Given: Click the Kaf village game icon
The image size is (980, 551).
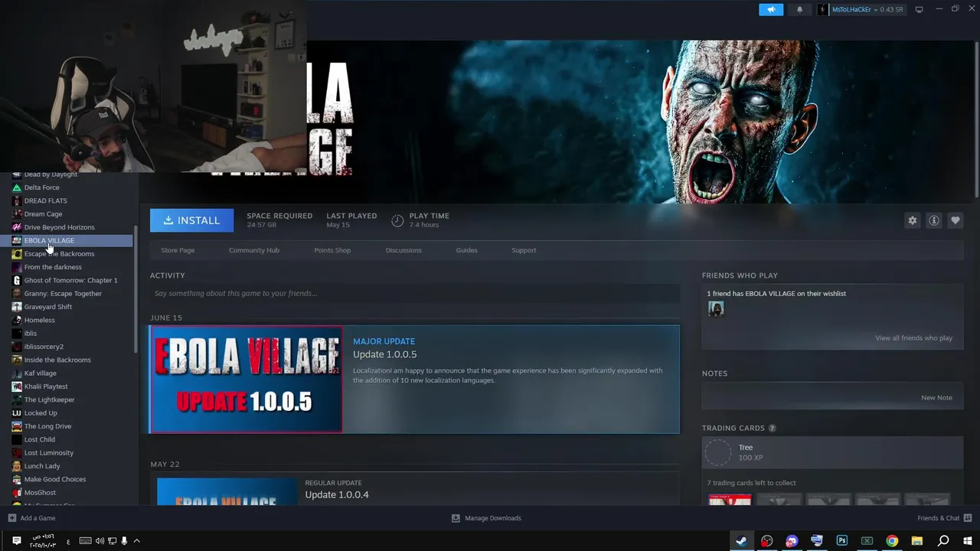Looking at the screenshot, I should pos(17,373).
